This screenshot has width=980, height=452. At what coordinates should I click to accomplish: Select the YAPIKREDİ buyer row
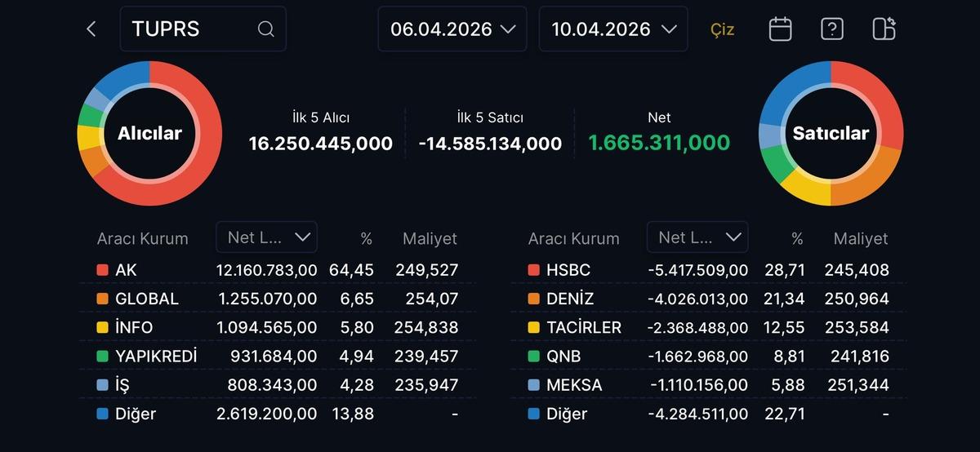(x=278, y=357)
